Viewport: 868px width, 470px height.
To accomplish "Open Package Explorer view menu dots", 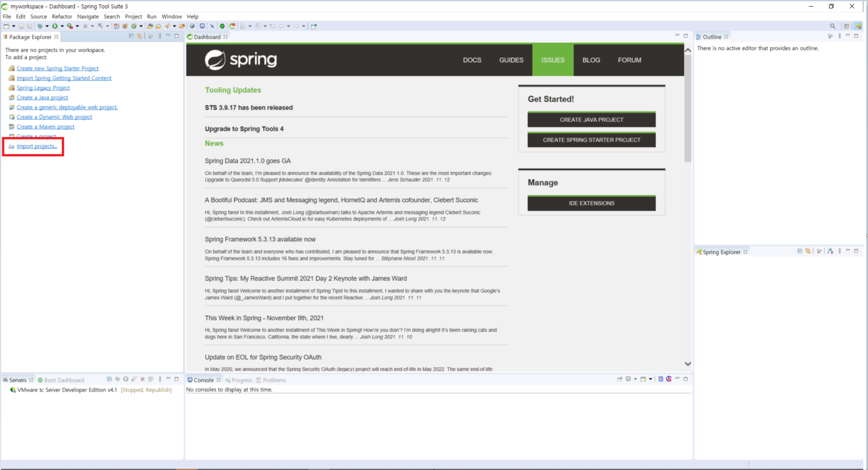I will [160, 36].
